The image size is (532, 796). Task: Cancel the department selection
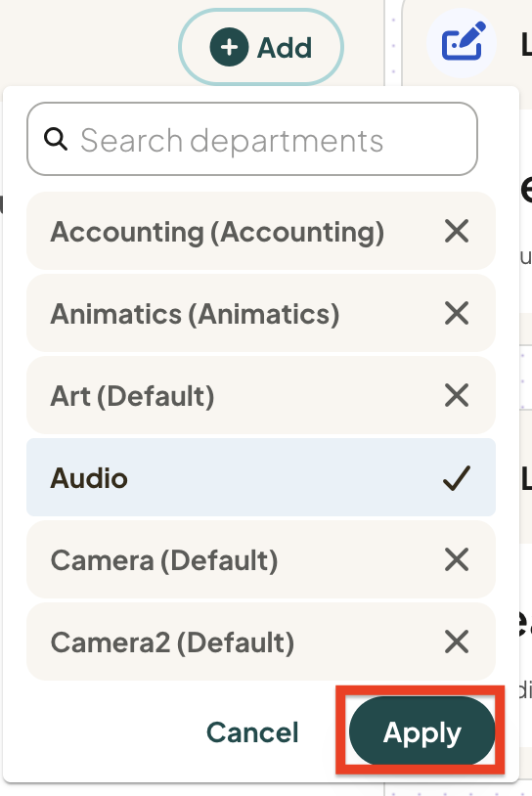click(252, 732)
